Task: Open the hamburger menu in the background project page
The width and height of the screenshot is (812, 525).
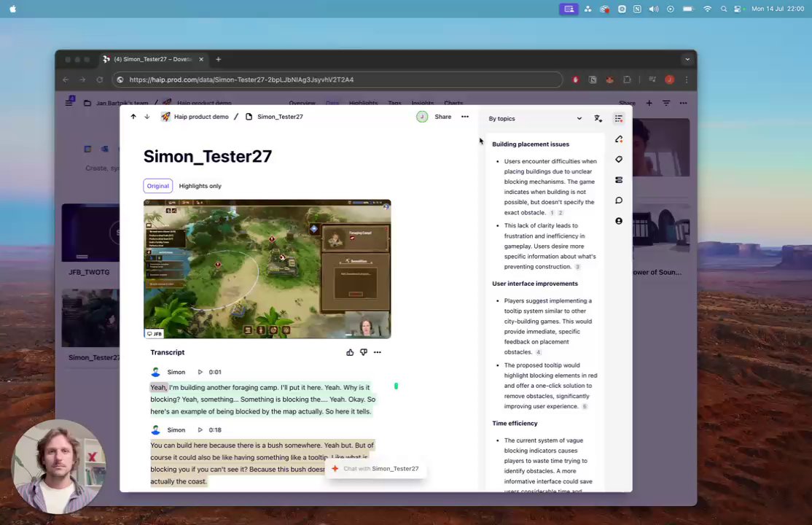Action: tap(69, 102)
